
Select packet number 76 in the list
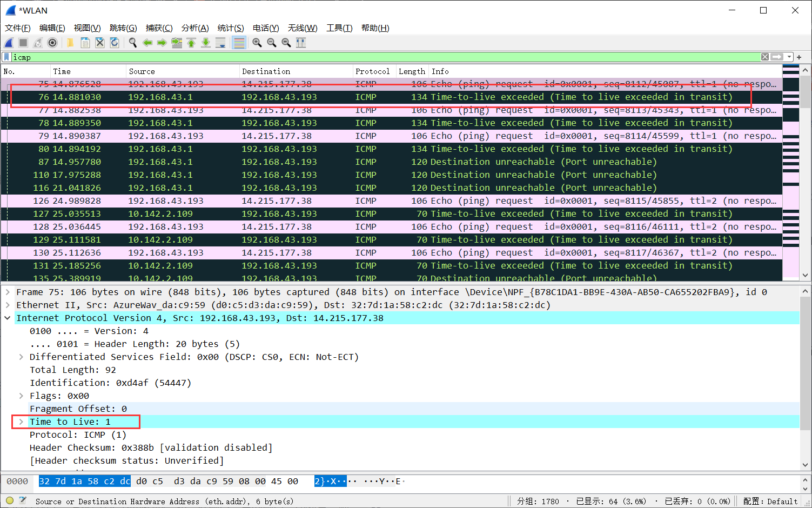point(392,97)
